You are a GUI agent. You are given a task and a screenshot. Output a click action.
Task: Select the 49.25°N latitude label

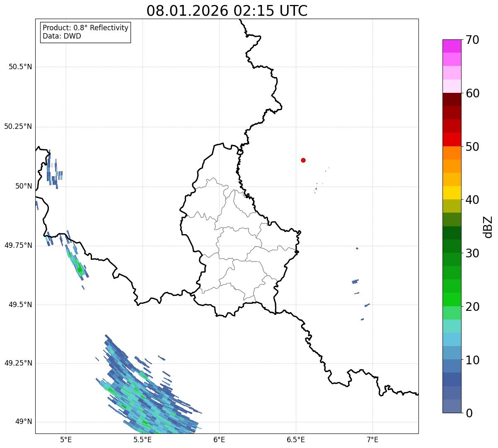pyautogui.click(x=18, y=363)
